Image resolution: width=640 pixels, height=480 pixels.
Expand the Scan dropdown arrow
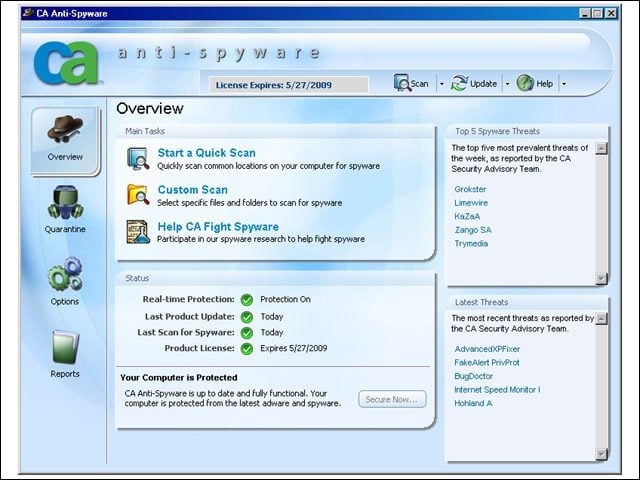(442, 84)
